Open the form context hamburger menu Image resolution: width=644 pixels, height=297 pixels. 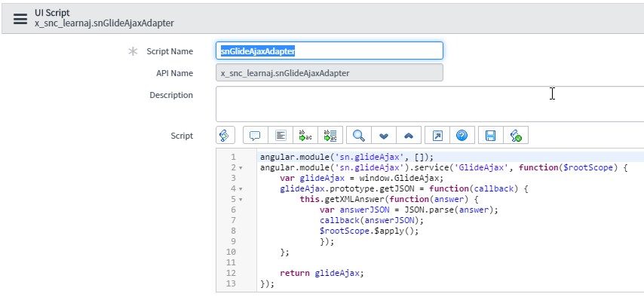(x=20, y=19)
